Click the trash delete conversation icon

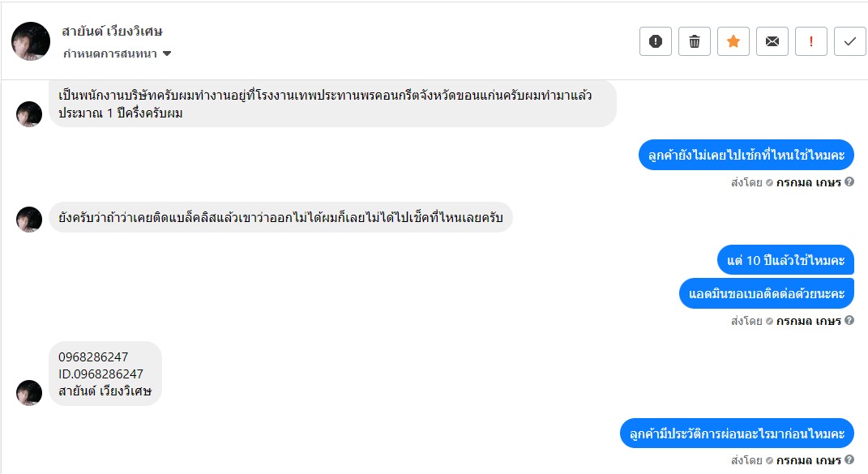[695, 41]
